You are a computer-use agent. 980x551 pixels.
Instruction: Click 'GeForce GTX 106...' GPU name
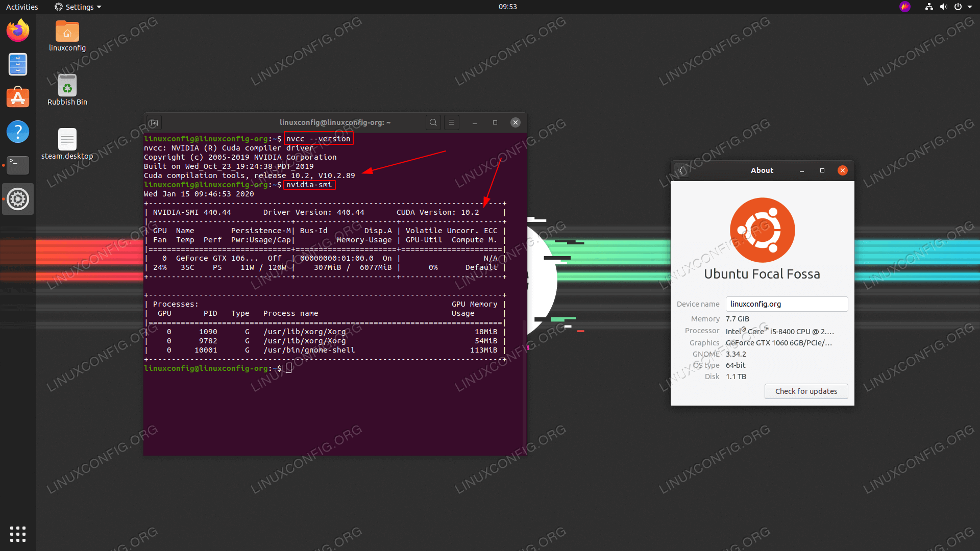coord(217,258)
